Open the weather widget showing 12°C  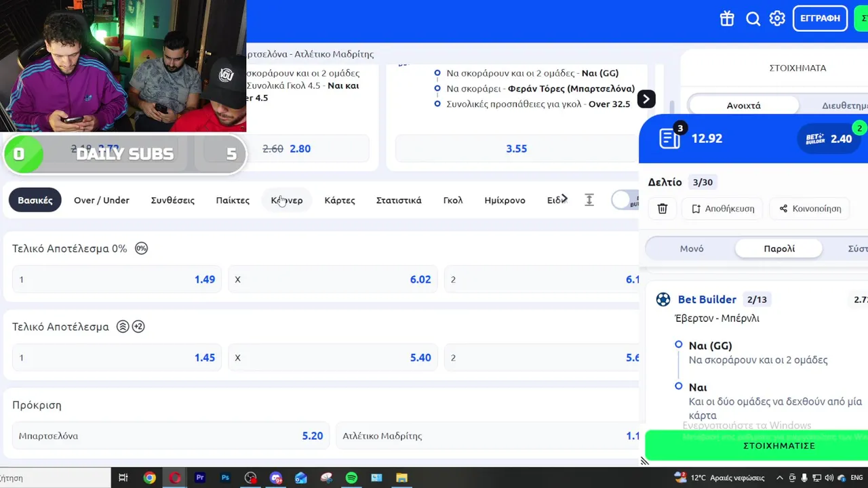(x=720, y=478)
